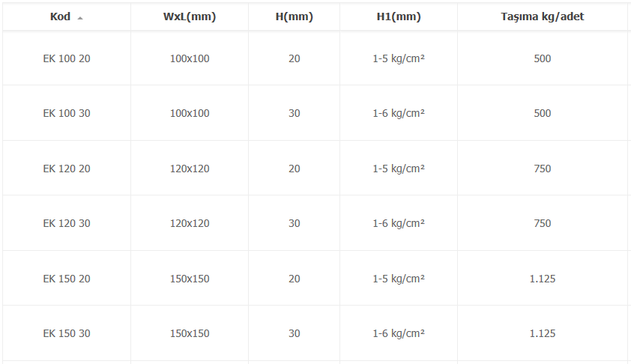Sort by the H(mm) column header
631x364 pixels.
click(x=295, y=16)
